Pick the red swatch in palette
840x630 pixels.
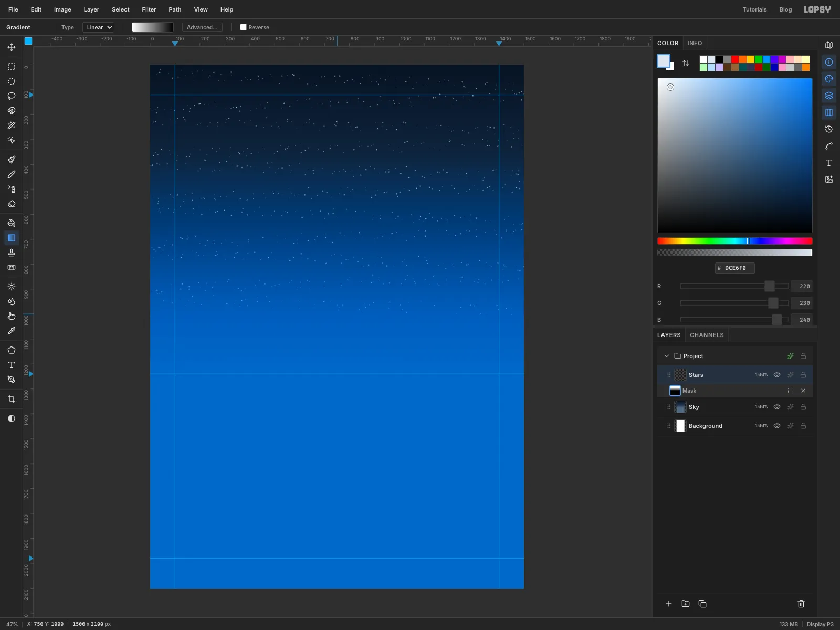(x=735, y=59)
